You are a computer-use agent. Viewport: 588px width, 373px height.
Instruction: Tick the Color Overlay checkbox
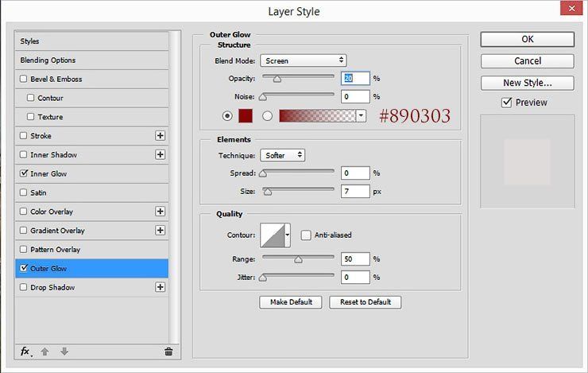coord(23,212)
